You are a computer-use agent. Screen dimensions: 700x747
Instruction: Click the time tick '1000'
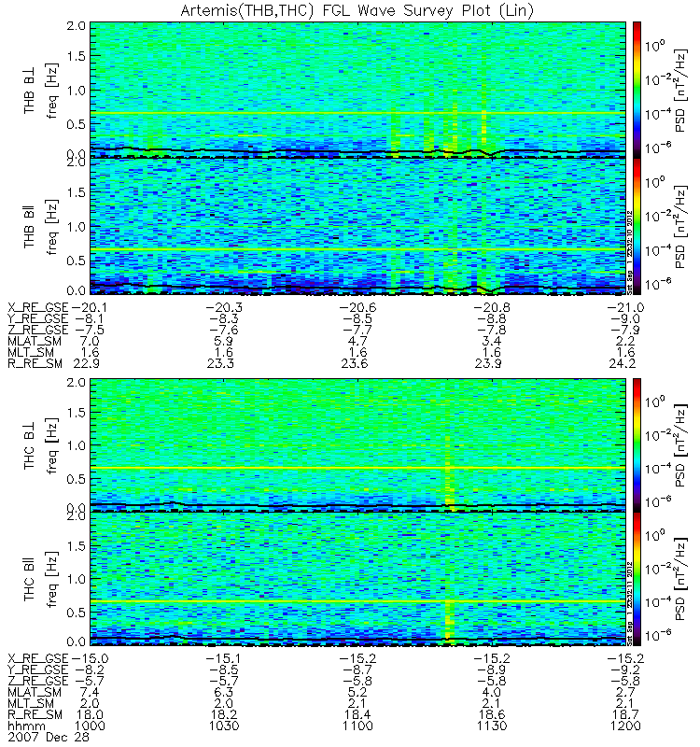[x=90, y=726]
